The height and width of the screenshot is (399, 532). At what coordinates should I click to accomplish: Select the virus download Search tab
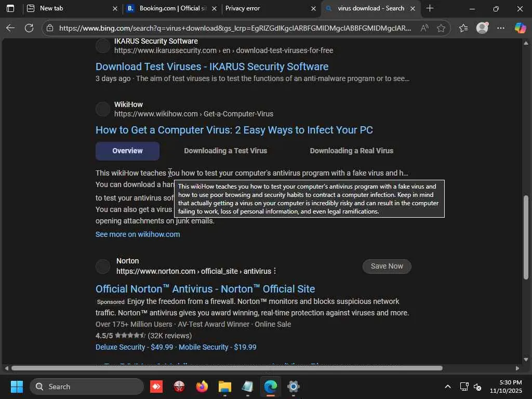pos(370,8)
